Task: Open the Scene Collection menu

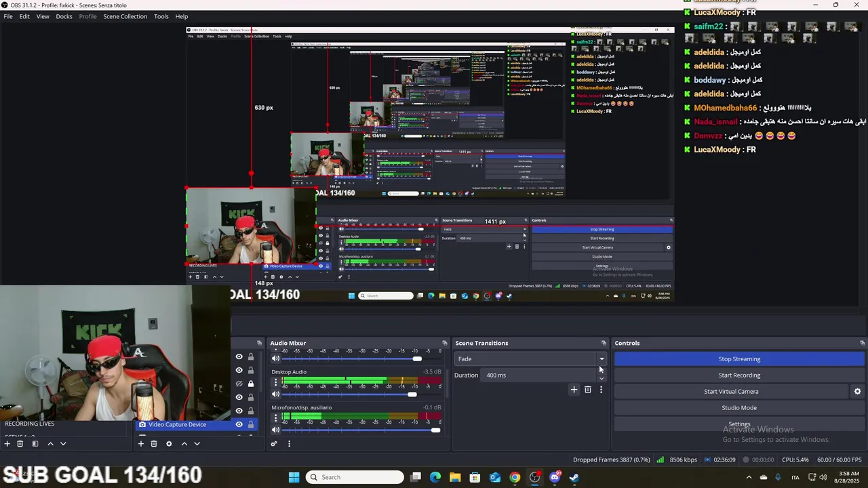Action: tap(125, 16)
